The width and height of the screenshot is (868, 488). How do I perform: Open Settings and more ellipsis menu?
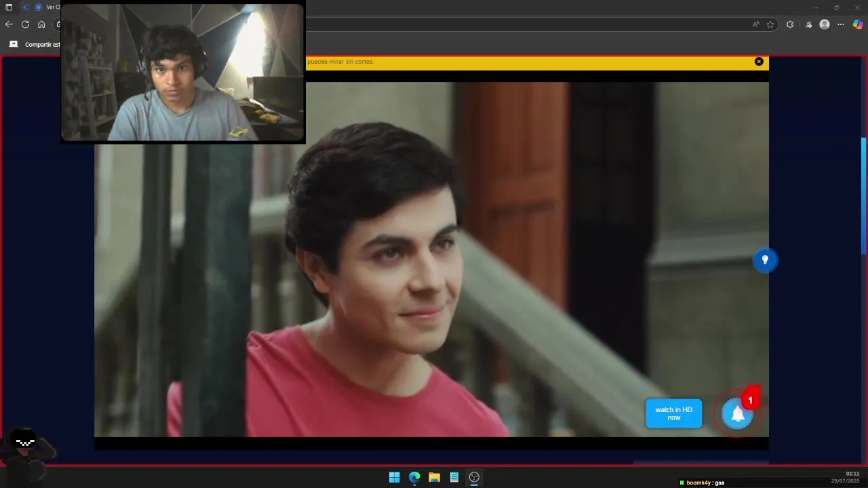(841, 24)
